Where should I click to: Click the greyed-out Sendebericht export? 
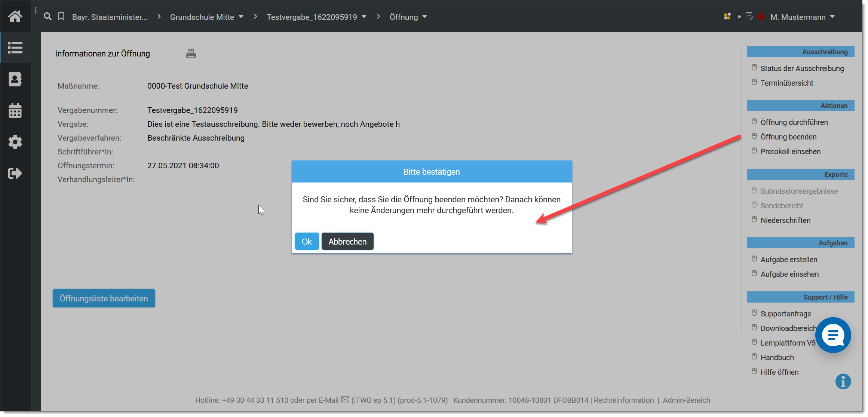[782, 206]
